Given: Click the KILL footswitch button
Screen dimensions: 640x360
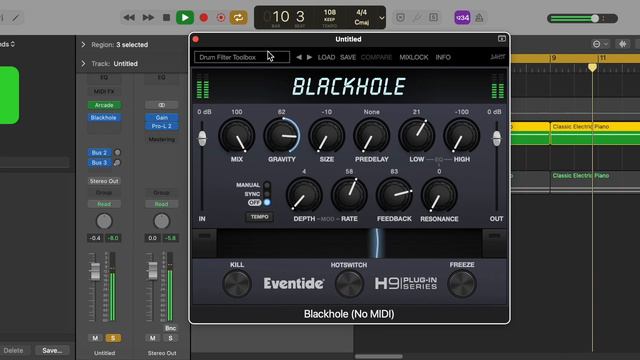Looking at the screenshot, I should tap(237, 283).
